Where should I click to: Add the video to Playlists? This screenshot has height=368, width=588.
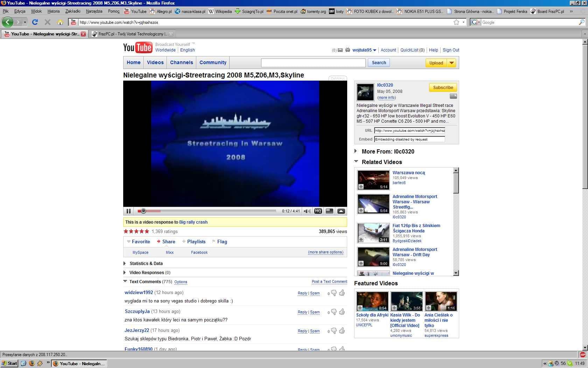click(194, 241)
